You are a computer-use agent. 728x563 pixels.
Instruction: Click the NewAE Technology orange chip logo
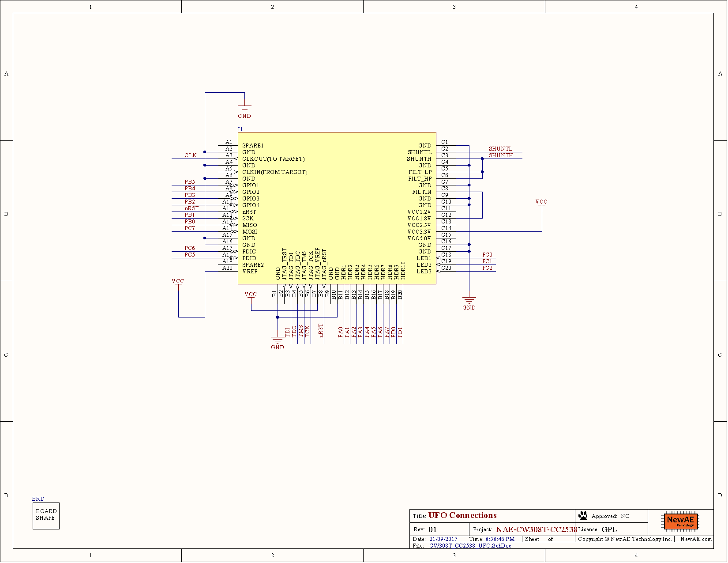[680, 521]
